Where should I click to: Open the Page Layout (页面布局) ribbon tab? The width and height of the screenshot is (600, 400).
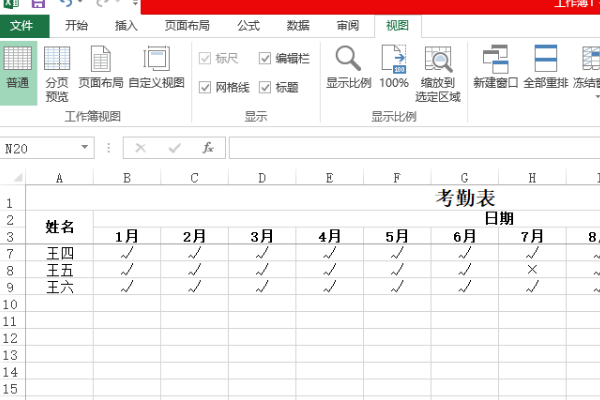187,26
